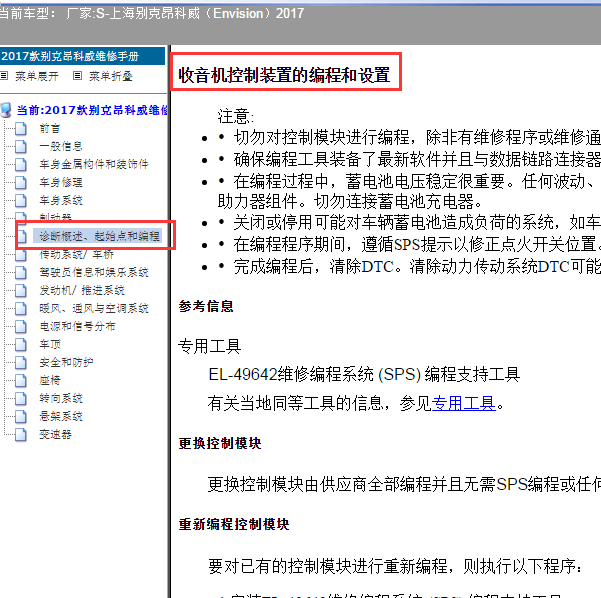Click the 当前车型 vehicle info header text
The image size is (601, 598).
(152, 14)
